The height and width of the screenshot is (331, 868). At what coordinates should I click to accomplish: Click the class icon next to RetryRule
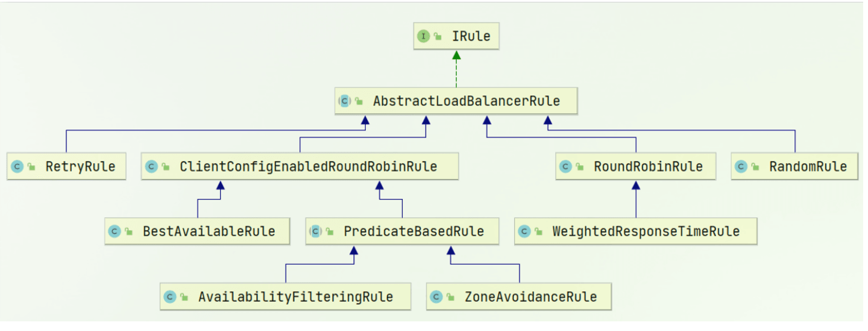[17, 167]
